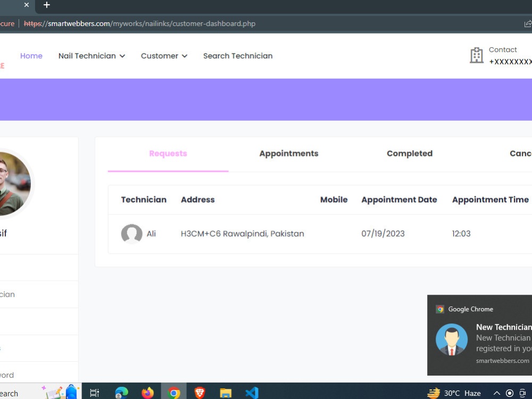Click the Chrome logo in notification header

[x=440, y=309]
